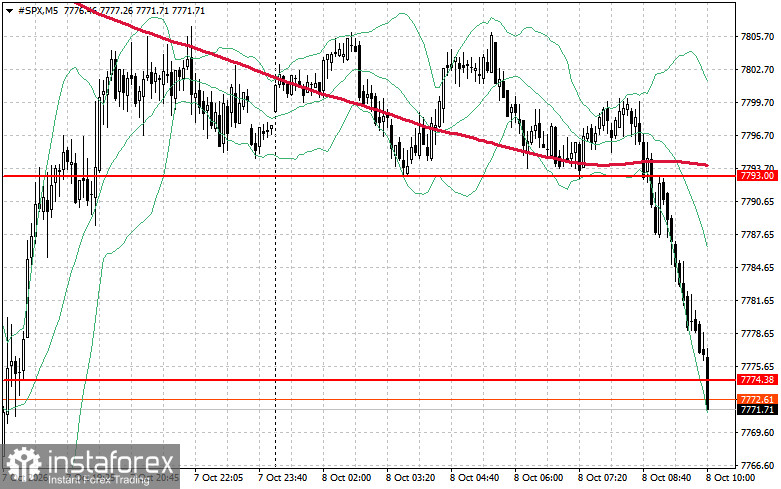The height and width of the screenshot is (489, 781).
Task: Select the #SPX,M5 chart symbol title
Action: click(x=38, y=10)
